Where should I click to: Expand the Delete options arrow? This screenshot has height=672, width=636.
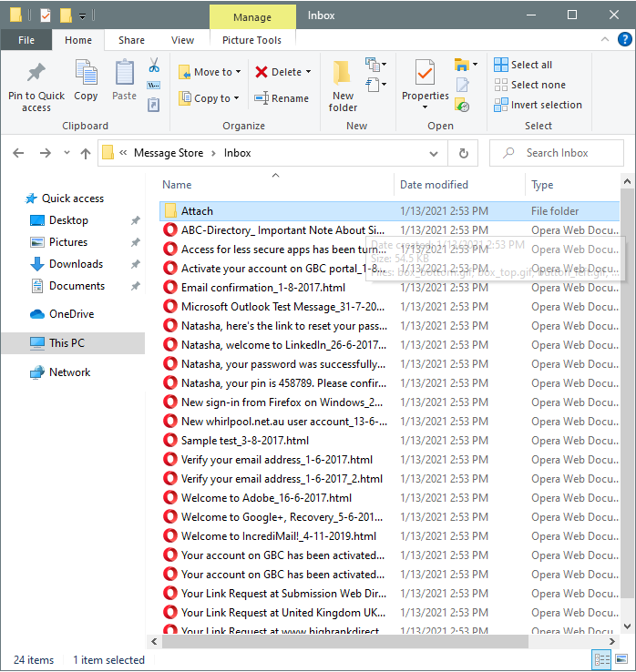point(309,72)
